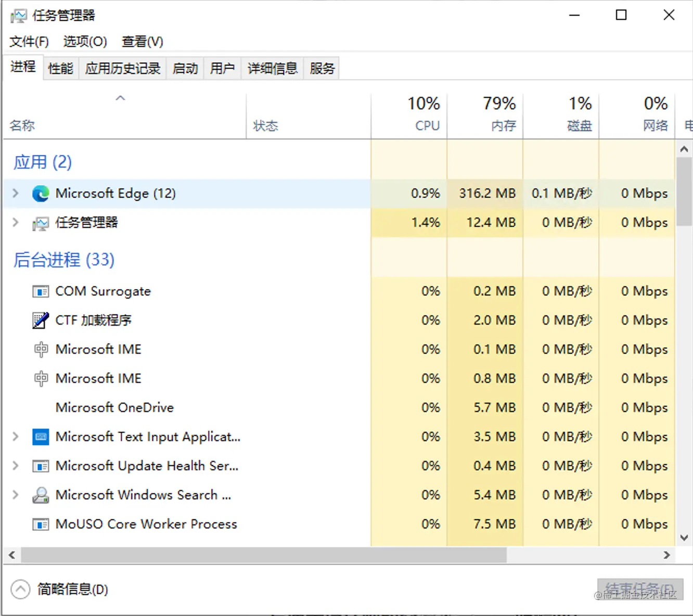Click the CTF 加载程序 pen icon
The height and width of the screenshot is (616, 693).
tap(41, 320)
